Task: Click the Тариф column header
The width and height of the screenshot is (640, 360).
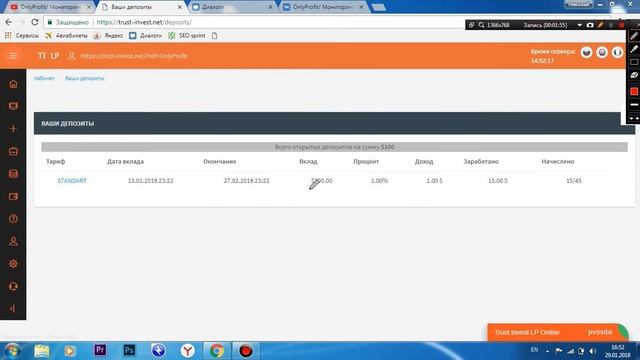Action: (x=56, y=162)
